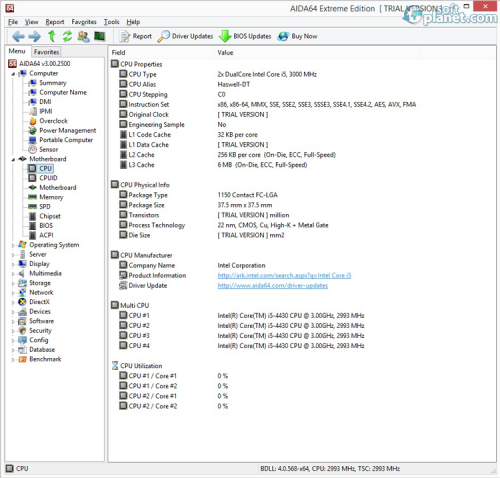Expand the Multimedia tree node

[x=13, y=274]
